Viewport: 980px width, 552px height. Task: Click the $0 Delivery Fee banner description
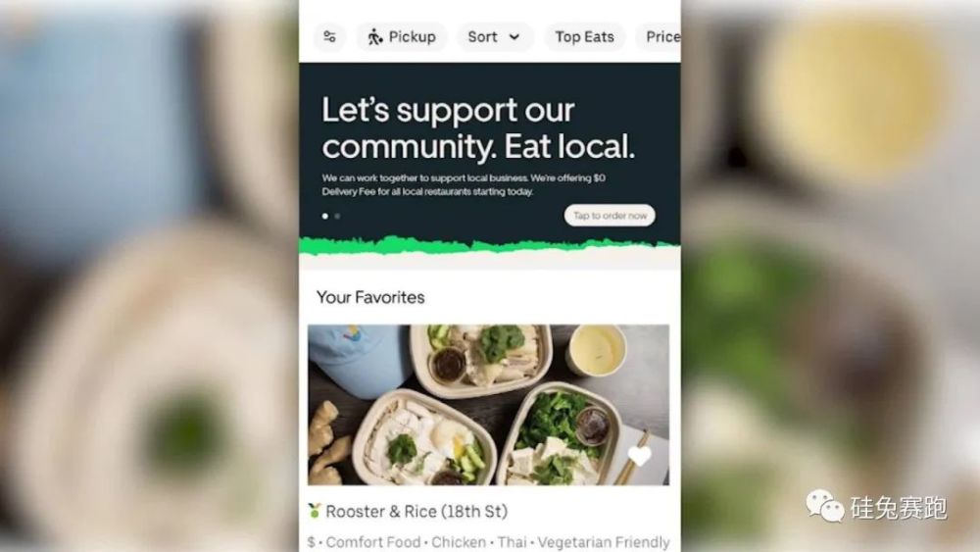[x=464, y=184]
